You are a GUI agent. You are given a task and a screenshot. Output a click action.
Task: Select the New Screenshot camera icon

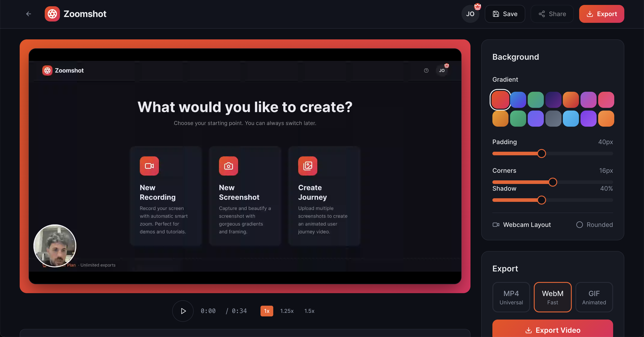(x=229, y=166)
